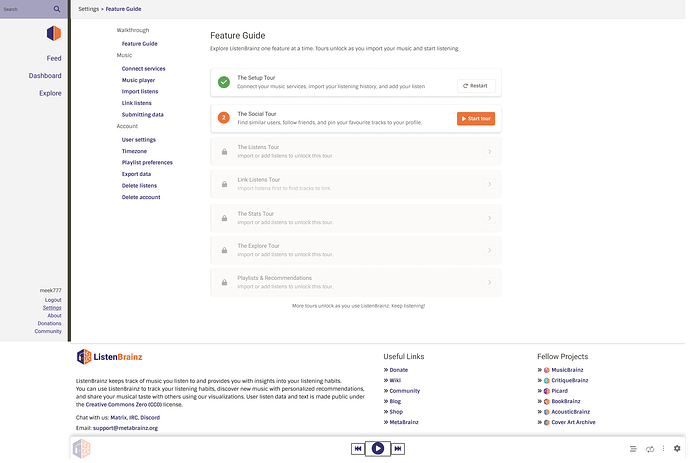Start the Social Tour
690x463 pixels.
coord(476,118)
